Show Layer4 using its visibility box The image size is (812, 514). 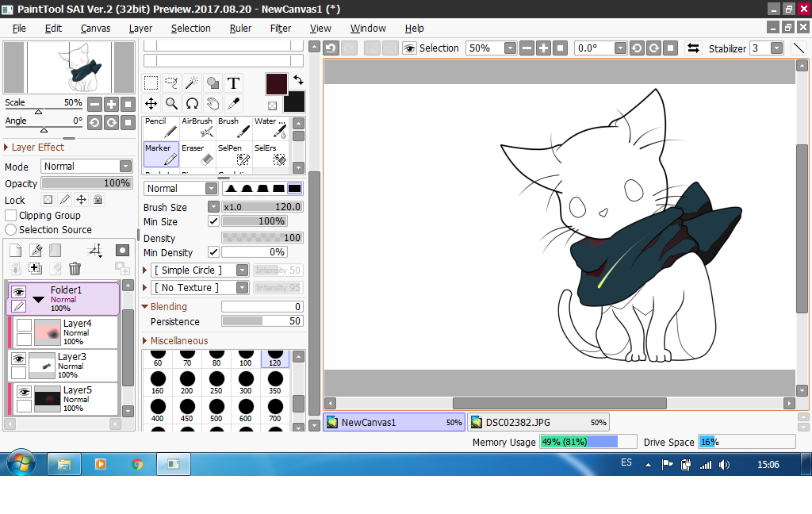[x=24, y=325]
